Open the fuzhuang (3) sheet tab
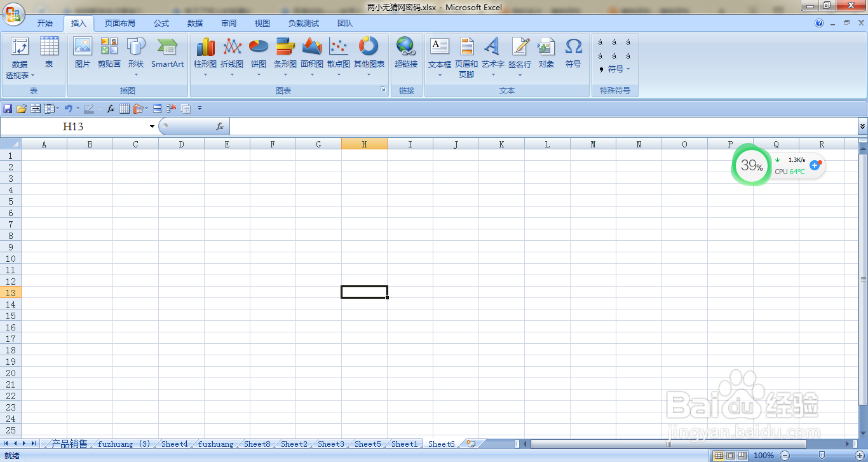 (124, 444)
